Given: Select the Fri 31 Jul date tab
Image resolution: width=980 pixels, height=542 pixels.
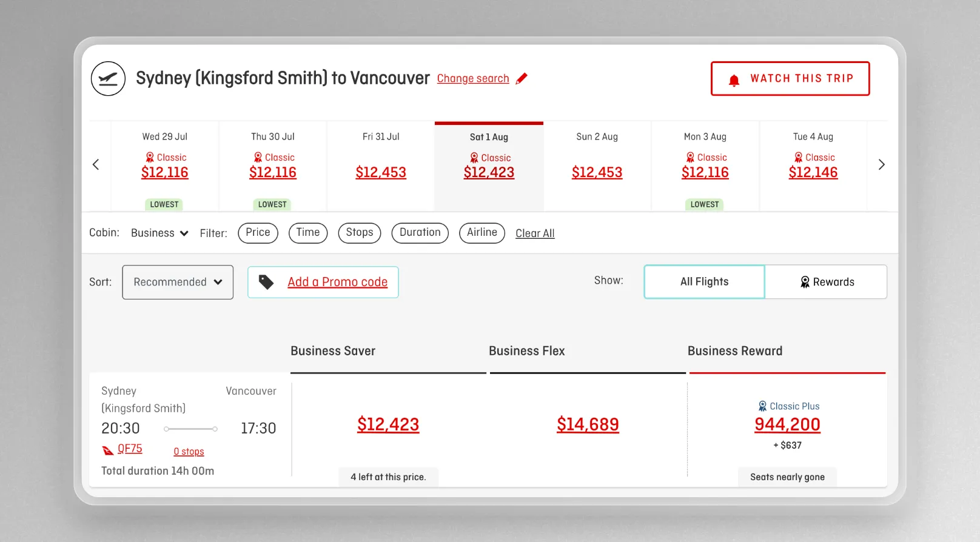Looking at the screenshot, I should tap(381, 166).
